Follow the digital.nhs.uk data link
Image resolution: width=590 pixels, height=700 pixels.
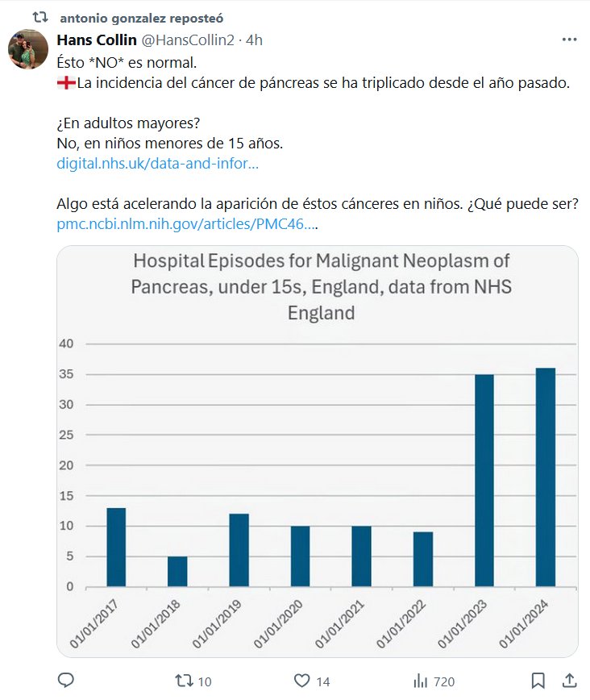pyautogui.click(x=157, y=163)
